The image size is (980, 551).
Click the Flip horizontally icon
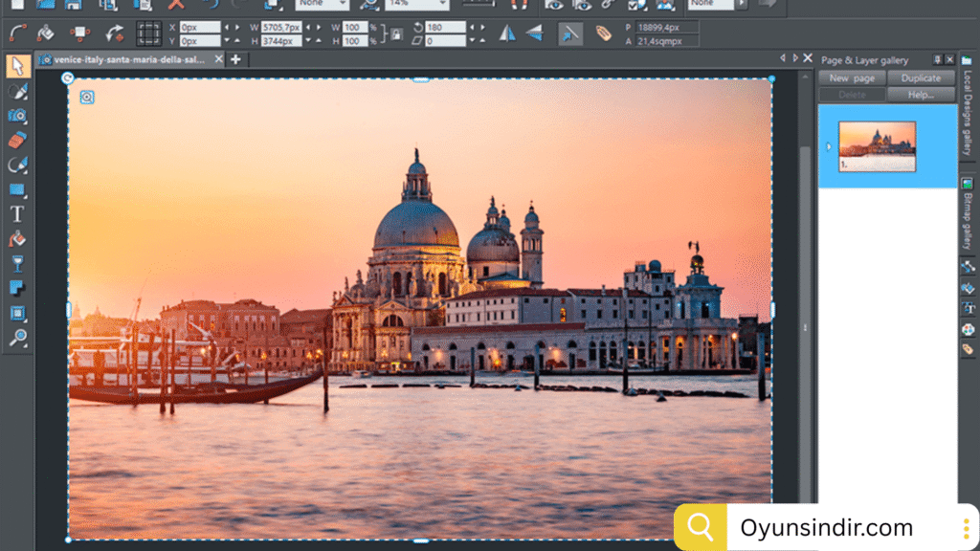point(507,33)
